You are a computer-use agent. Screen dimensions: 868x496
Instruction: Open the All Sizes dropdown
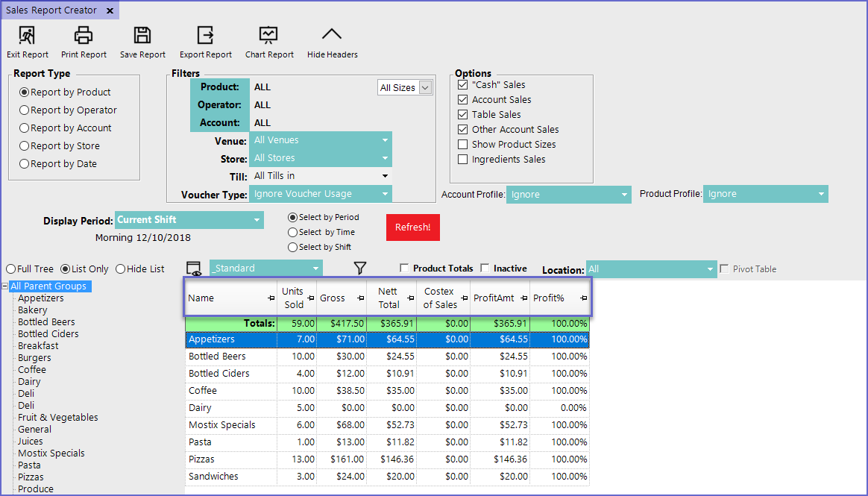coord(405,88)
